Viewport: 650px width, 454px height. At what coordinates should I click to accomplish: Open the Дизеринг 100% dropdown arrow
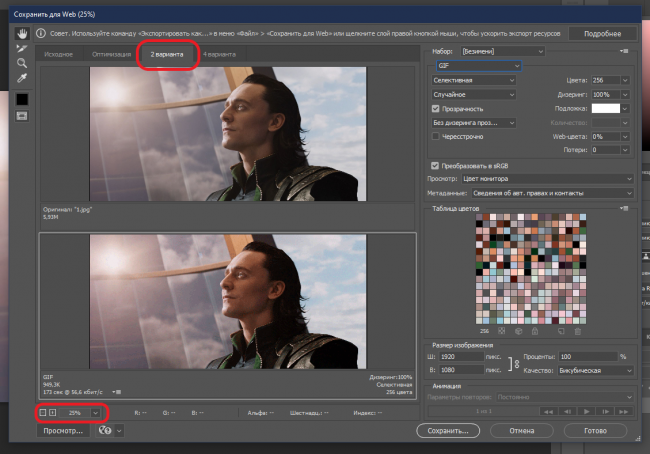coord(625,95)
